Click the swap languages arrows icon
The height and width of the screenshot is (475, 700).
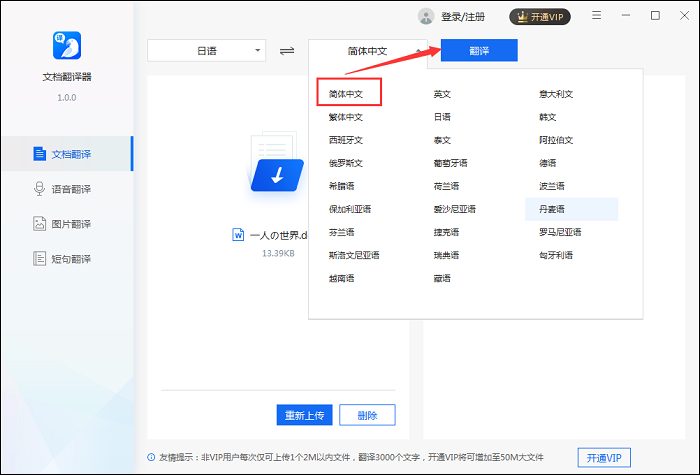pyautogui.click(x=287, y=51)
